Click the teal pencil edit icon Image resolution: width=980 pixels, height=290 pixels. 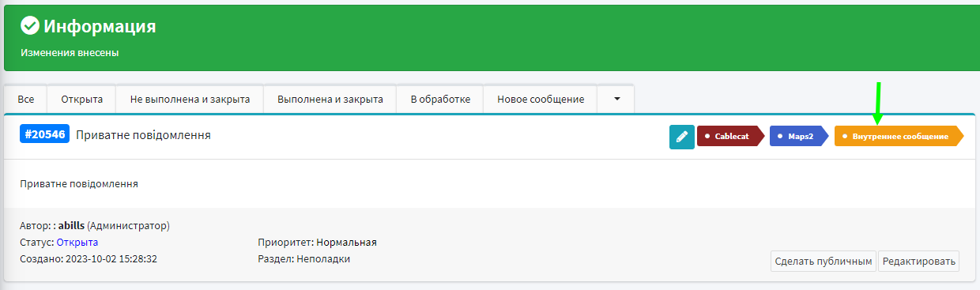click(x=681, y=137)
